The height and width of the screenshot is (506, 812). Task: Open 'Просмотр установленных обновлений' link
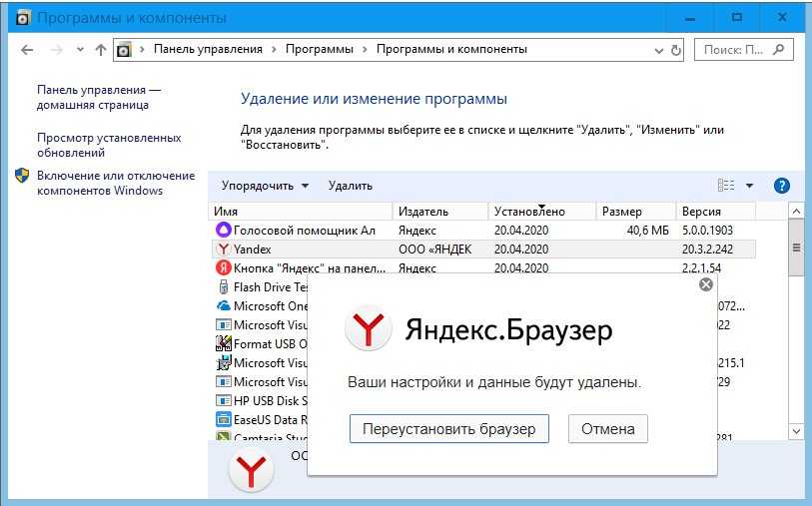point(109,146)
